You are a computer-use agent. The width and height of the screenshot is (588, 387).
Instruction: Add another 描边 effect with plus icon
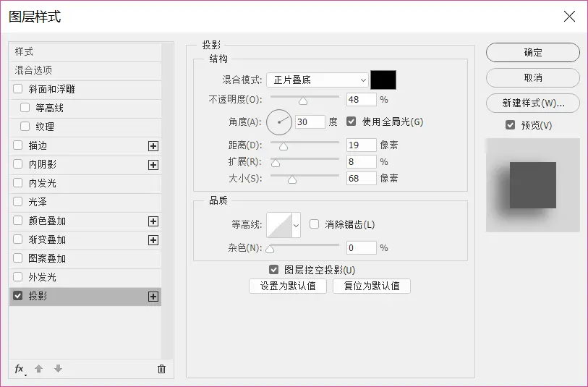point(153,146)
